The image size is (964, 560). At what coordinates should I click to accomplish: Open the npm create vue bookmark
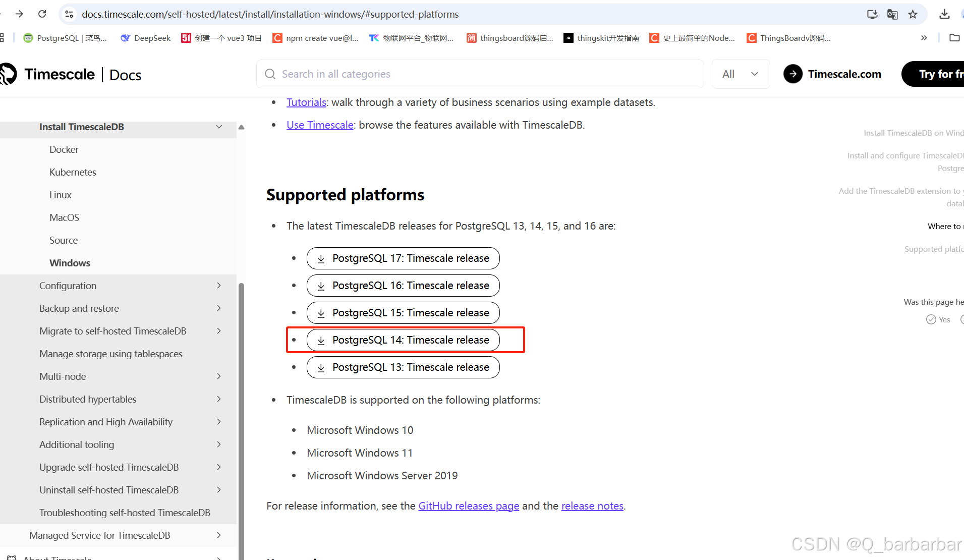[x=315, y=38]
